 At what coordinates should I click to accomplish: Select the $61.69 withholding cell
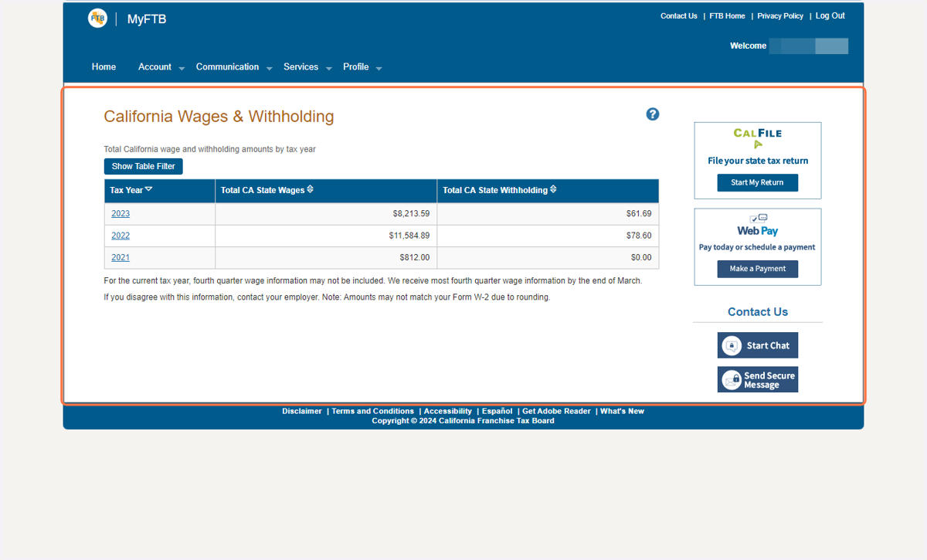(x=548, y=214)
